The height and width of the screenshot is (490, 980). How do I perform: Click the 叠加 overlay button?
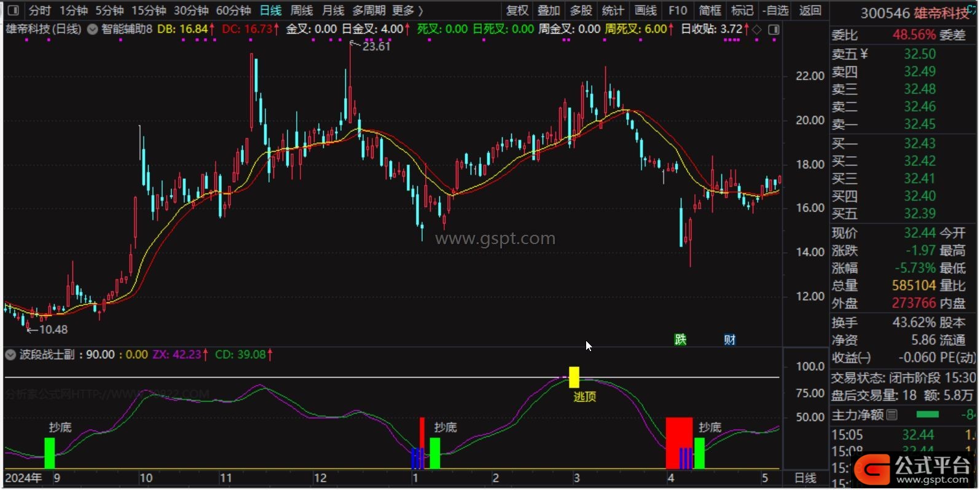pyautogui.click(x=549, y=10)
